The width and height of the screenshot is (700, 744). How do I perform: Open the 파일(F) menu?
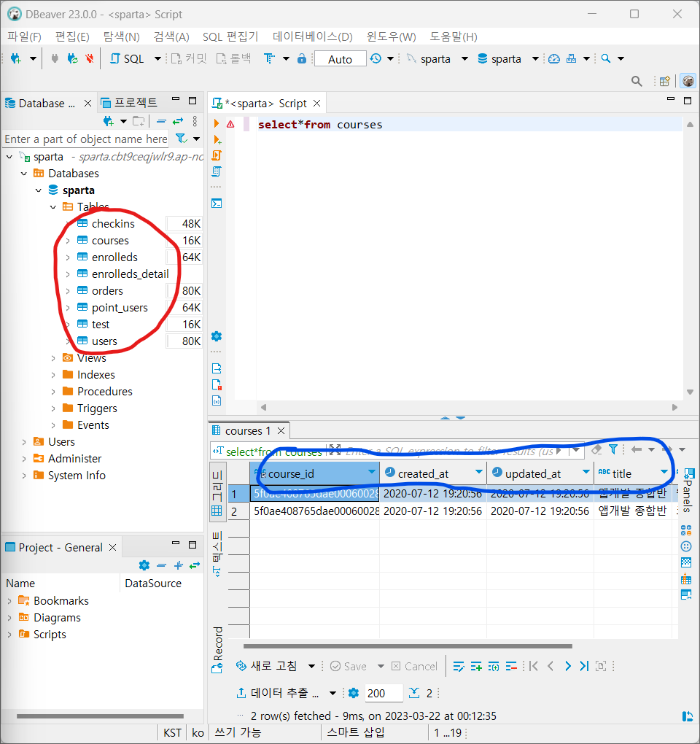point(24,36)
